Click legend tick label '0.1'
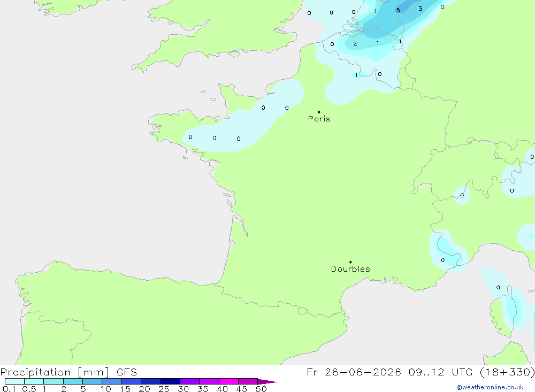The width and height of the screenshot is (535, 392). (x=9, y=389)
